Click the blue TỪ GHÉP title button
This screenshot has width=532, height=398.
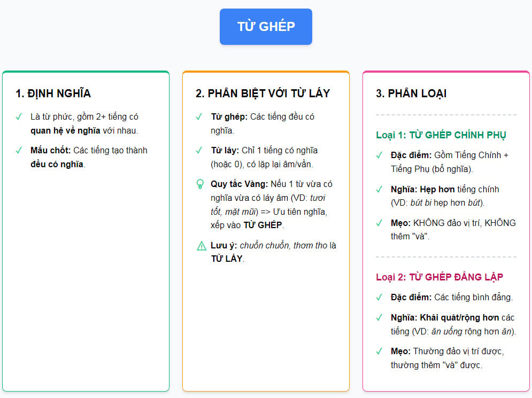pos(266,27)
